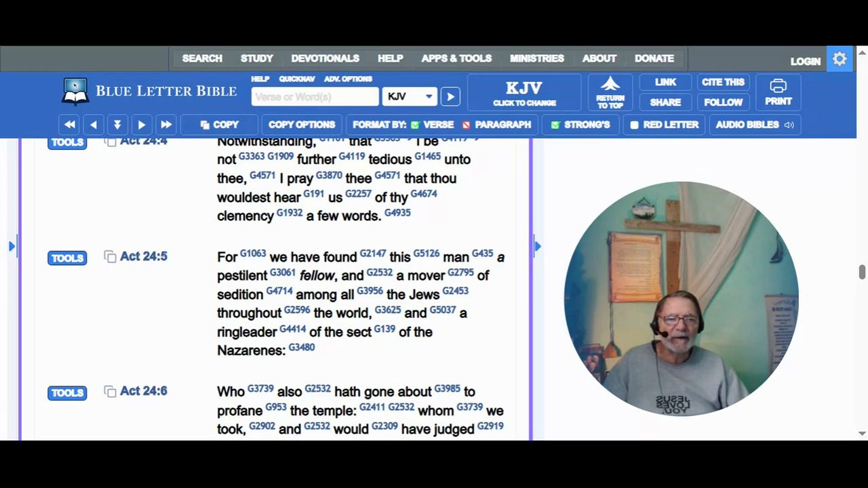Screen dimensions: 868x488
Task: Open the Devotionals menu
Action: 325,58
